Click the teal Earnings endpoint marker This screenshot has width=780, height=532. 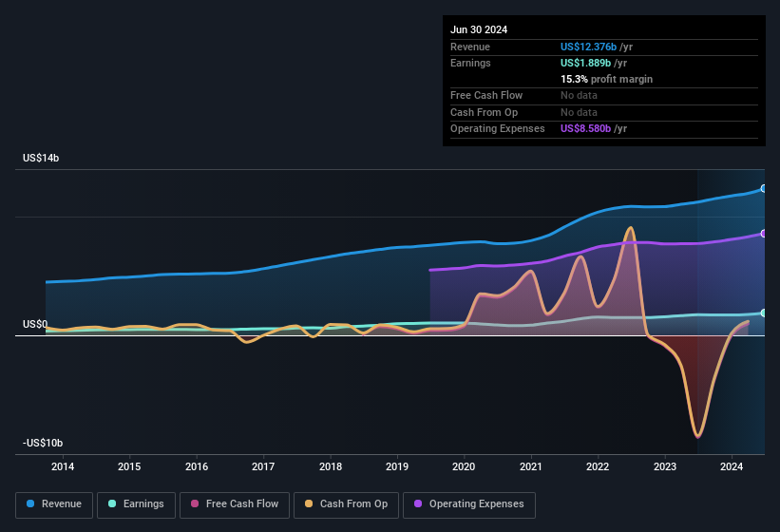[763, 313]
